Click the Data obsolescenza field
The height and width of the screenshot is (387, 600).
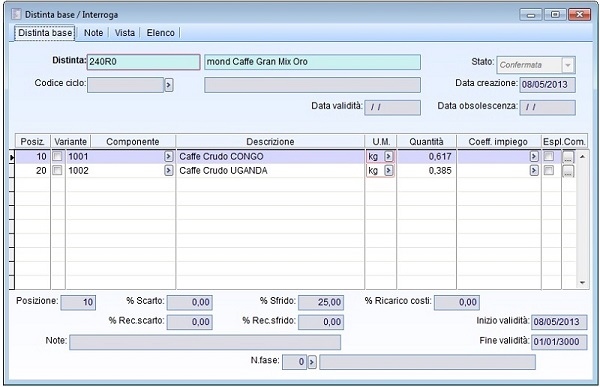click(547, 108)
